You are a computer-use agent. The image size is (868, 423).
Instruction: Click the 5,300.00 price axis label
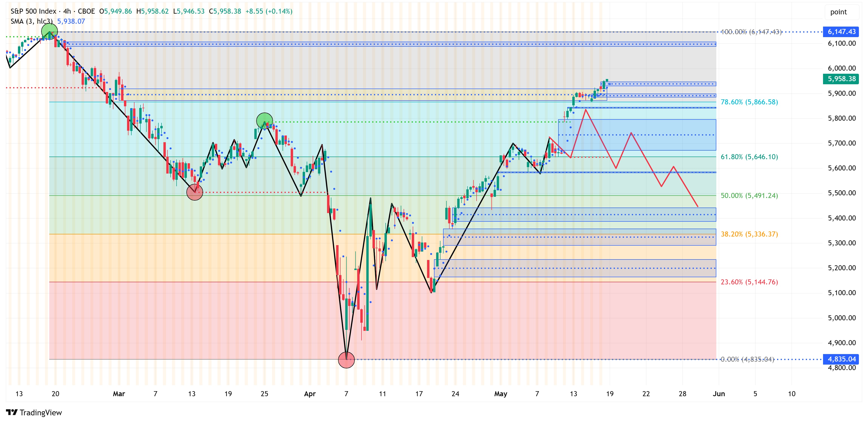tap(842, 243)
